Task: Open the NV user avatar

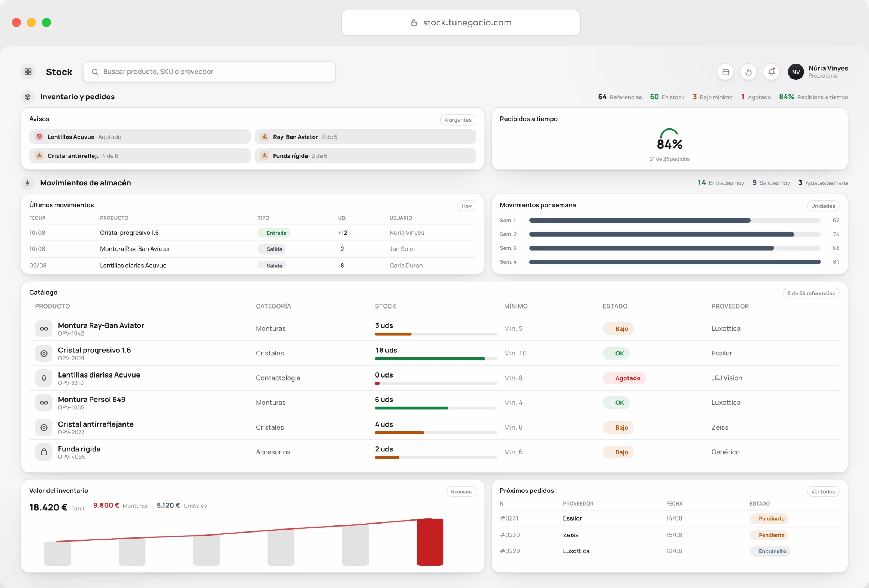Action: tap(796, 72)
